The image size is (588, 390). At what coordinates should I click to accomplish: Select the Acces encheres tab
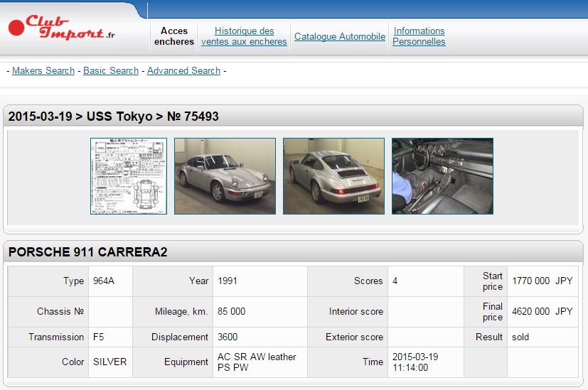[174, 36]
